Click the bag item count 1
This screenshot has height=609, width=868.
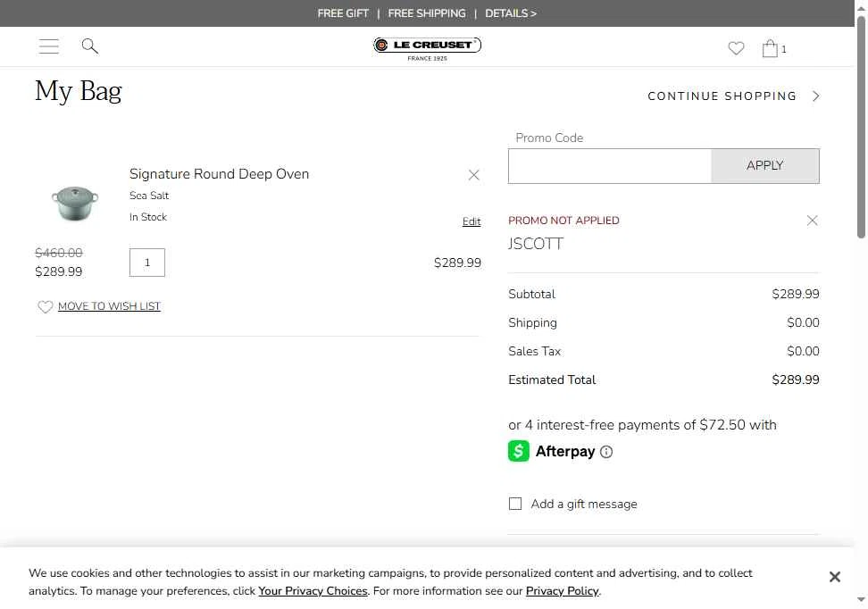coord(783,49)
